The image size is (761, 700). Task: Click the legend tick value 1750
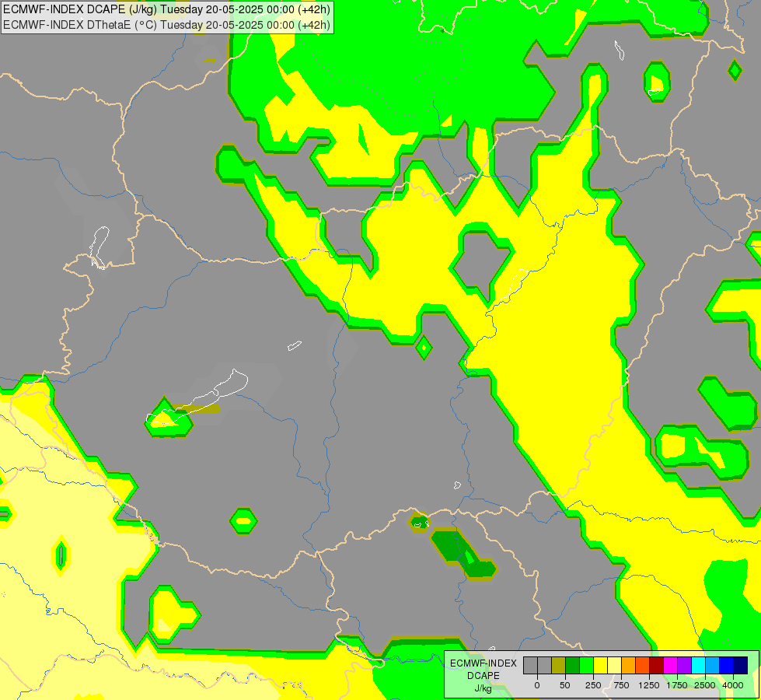coord(677,685)
